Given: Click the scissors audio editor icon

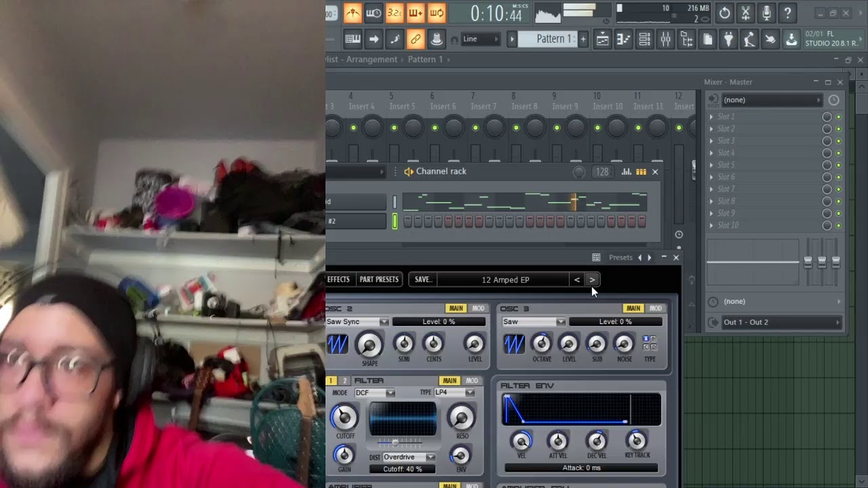Looking at the screenshot, I should click(745, 13).
